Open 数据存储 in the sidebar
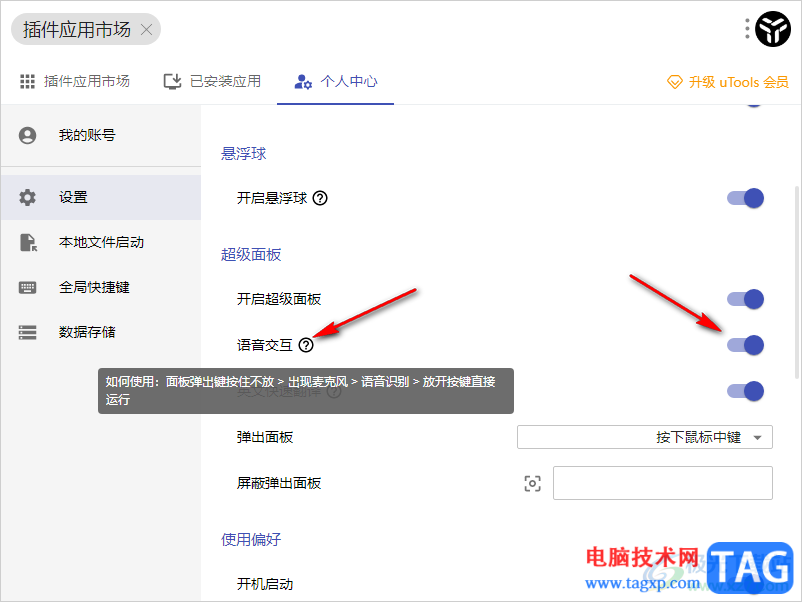The image size is (802, 602). (101, 332)
